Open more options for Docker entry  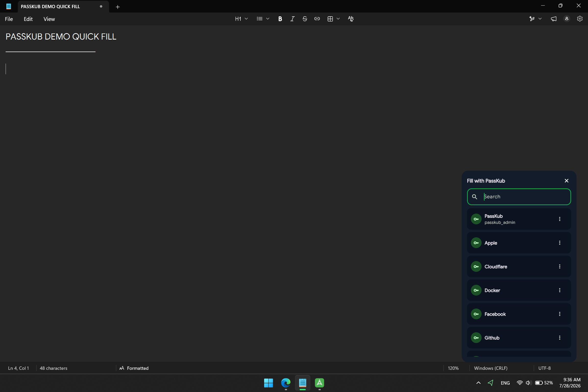pyautogui.click(x=560, y=290)
